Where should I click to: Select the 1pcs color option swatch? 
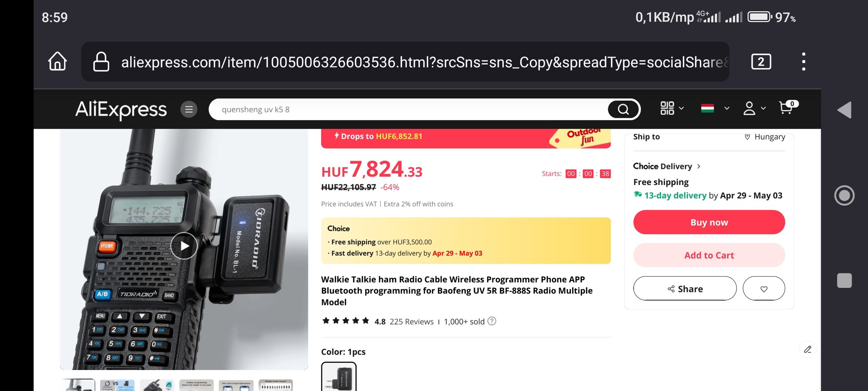(x=339, y=377)
